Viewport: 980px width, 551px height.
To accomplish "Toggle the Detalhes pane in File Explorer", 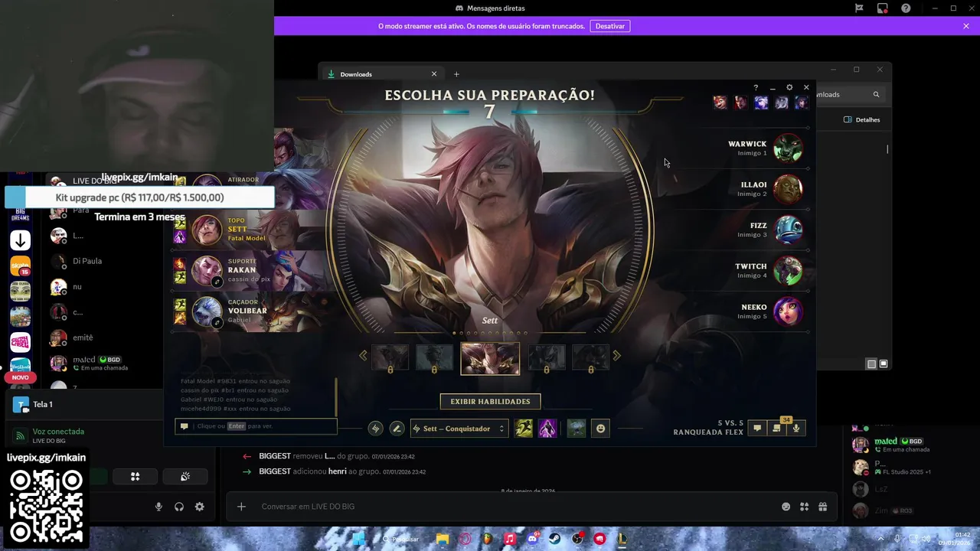I will pos(862,119).
